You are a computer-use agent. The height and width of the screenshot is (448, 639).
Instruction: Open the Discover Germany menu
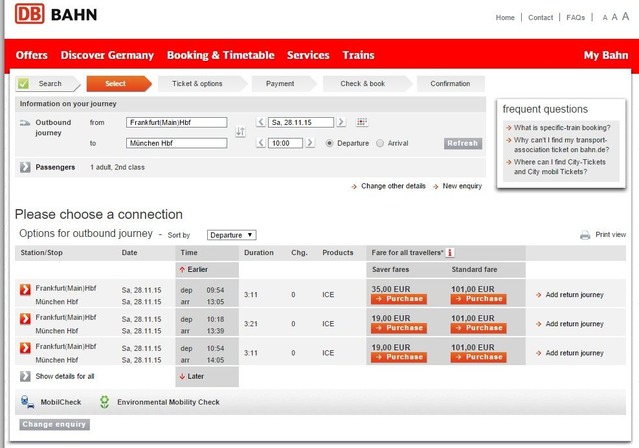[107, 55]
